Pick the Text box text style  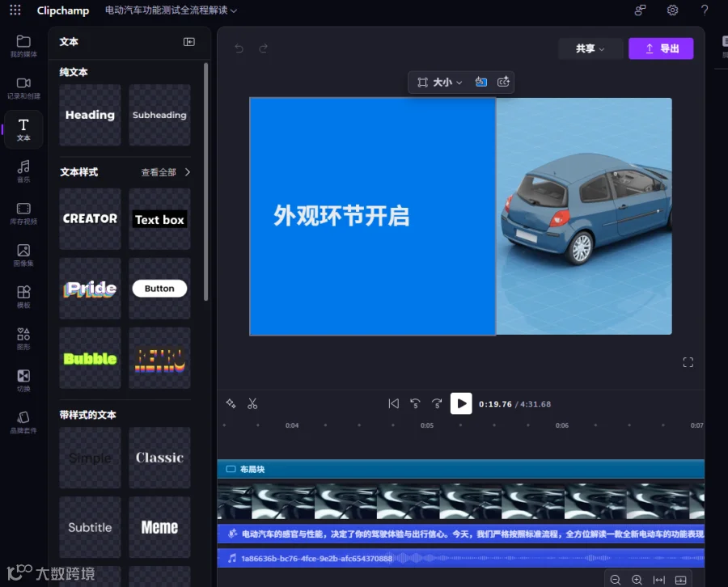159,218
